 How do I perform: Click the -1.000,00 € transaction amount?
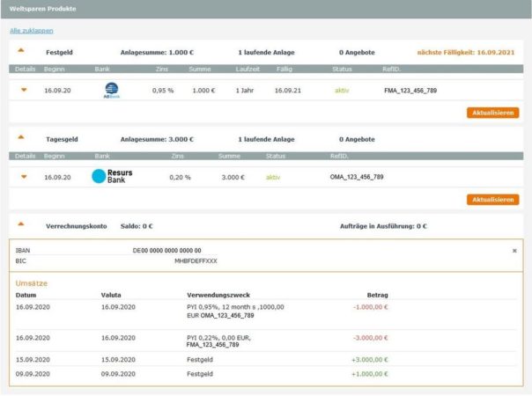coord(371,307)
